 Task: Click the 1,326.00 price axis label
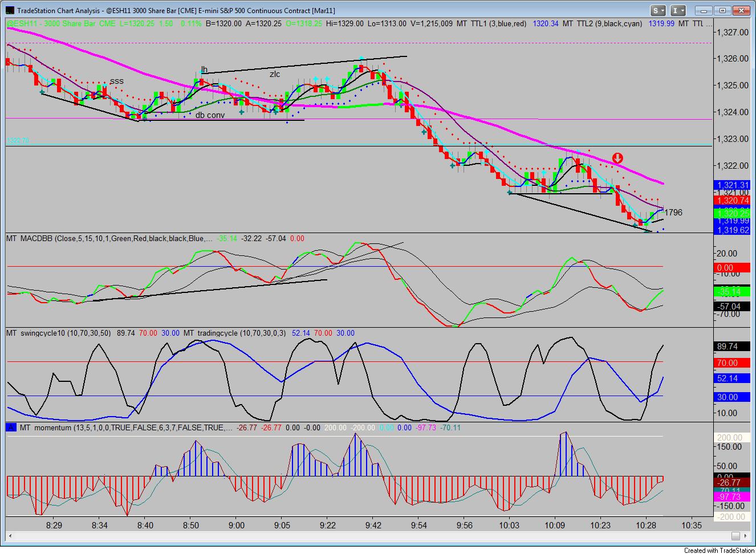point(731,59)
